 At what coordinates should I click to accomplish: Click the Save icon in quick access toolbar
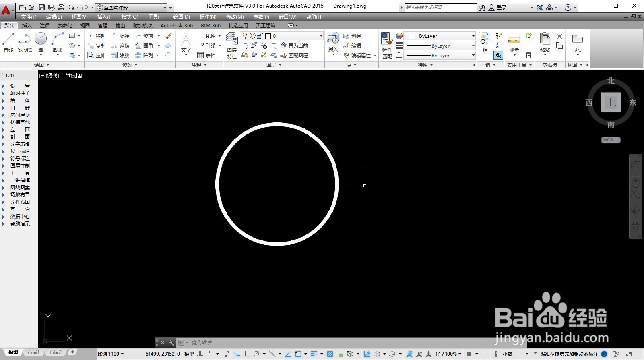click(x=42, y=7)
